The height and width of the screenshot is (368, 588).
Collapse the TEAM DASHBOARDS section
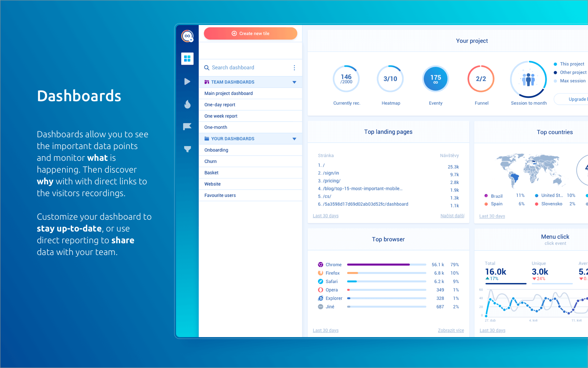(294, 82)
